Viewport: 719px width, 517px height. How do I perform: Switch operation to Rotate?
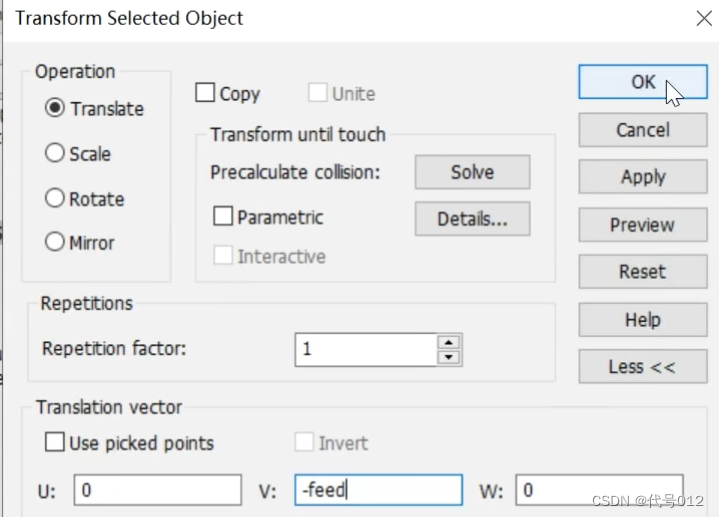coord(55,199)
